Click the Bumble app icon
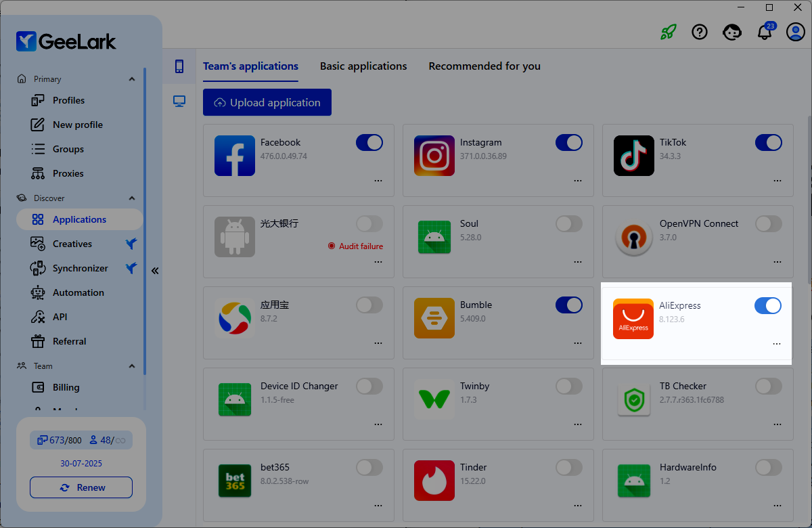This screenshot has height=528, width=812. coord(434,318)
